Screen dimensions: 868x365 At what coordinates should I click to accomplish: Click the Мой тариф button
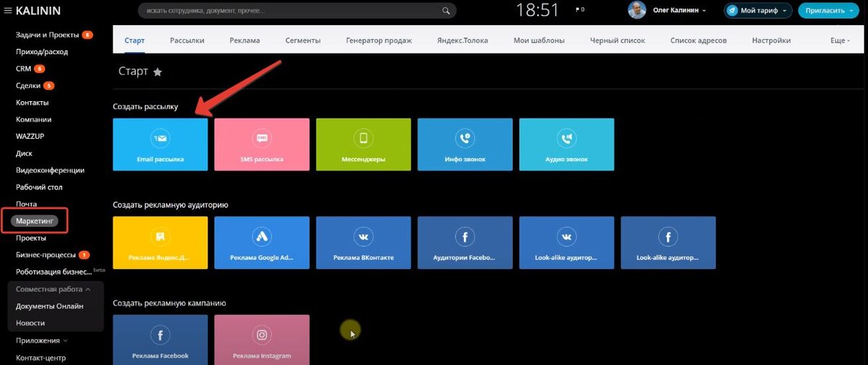[757, 11]
